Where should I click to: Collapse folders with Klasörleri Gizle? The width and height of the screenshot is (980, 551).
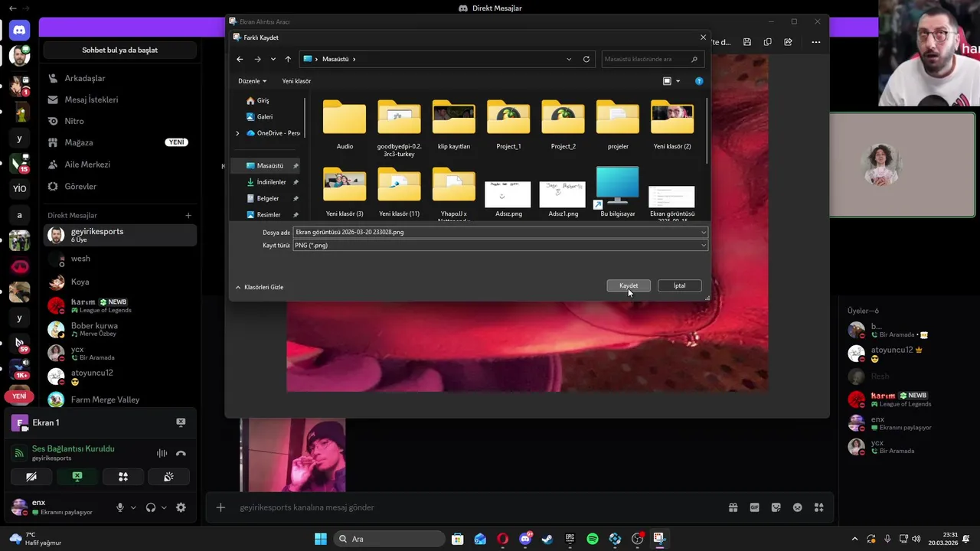pos(260,287)
